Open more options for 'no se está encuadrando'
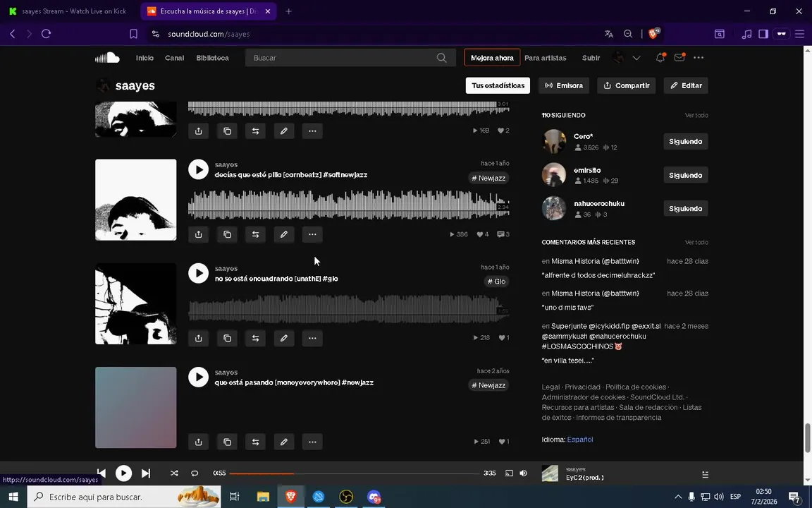This screenshot has width=812, height=508. 312,338
